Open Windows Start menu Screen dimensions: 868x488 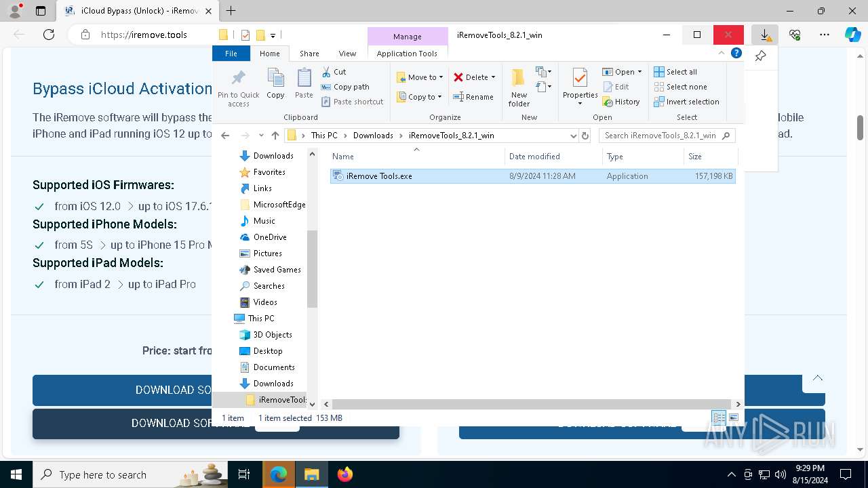tap(16, 474)
